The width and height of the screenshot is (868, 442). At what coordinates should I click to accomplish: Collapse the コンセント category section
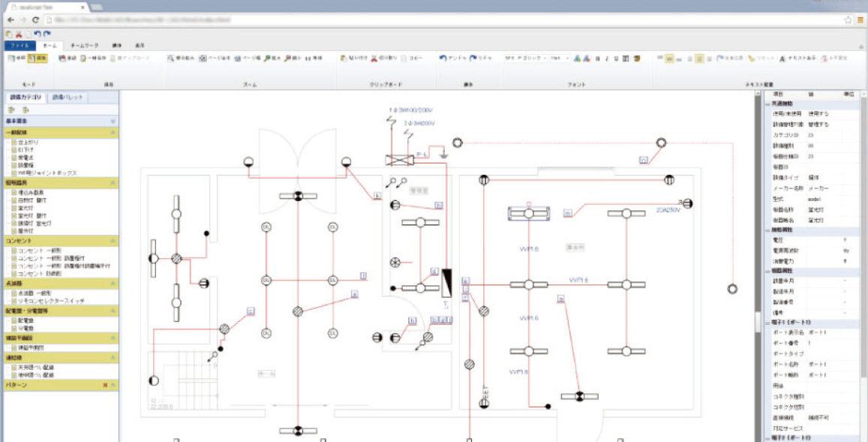pyautogui.click(x=113, y=240)
